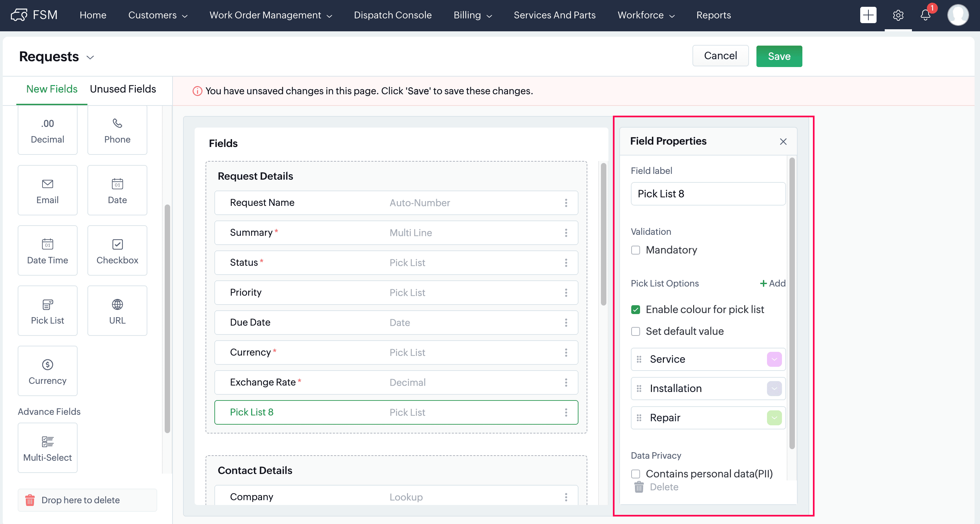Viewport: 980px width, 524px height.
Task: Click the green Save button
Action: point(779,56)
